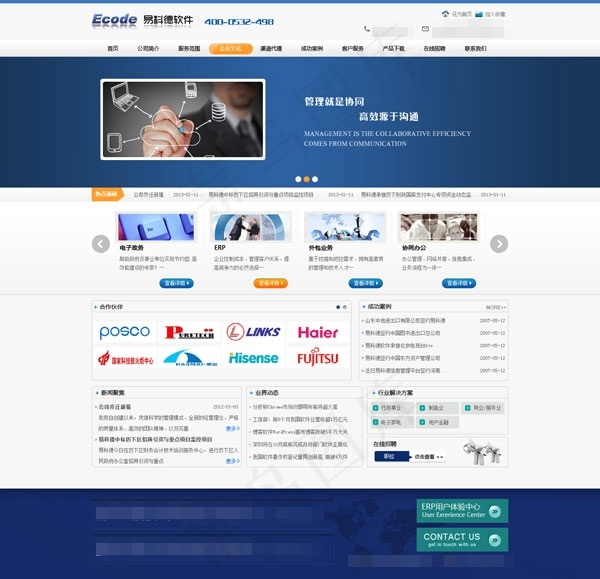Open the 外包业务 world map thumbnail

(345, 227)
